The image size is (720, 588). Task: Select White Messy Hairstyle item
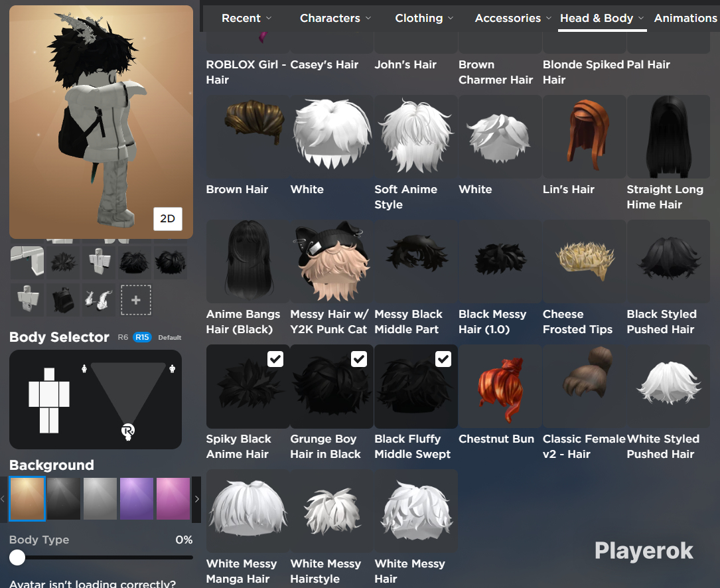[332, 510]
